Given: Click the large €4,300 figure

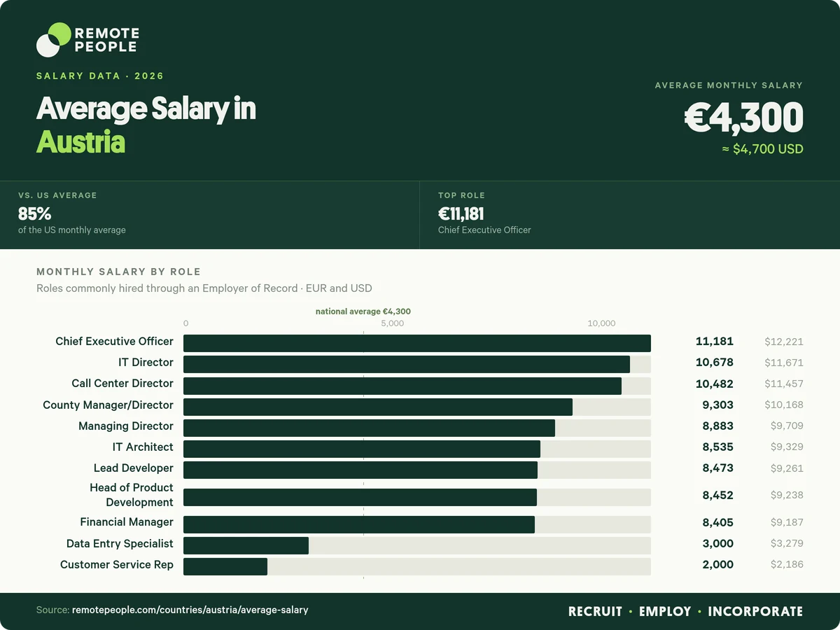Looking at the screenshot, I should point(743,118).
